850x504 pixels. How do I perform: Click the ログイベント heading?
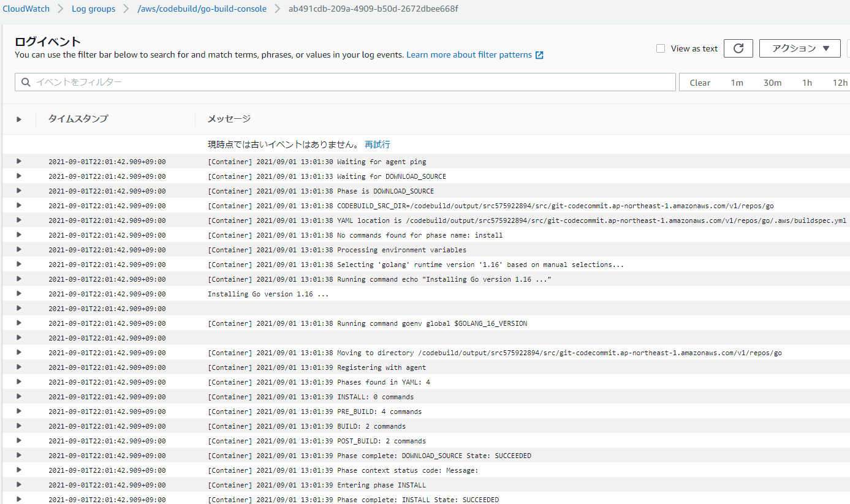tap(48, 42)
